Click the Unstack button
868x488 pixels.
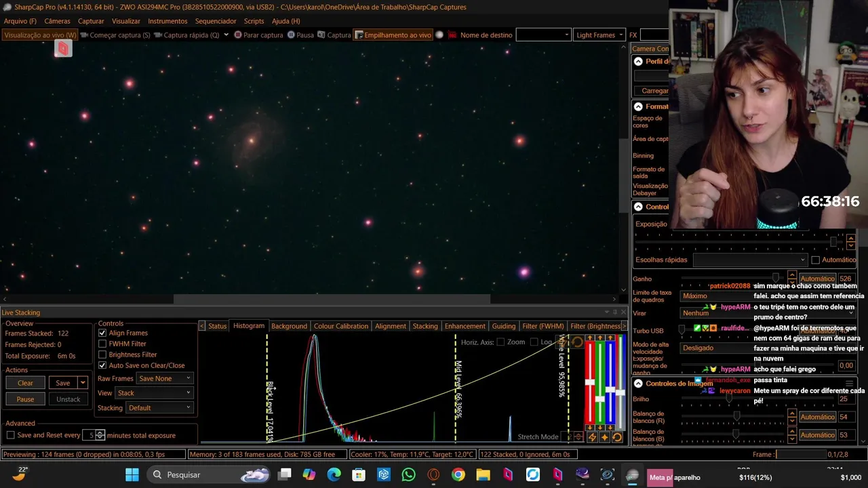(x=68, y=399)
